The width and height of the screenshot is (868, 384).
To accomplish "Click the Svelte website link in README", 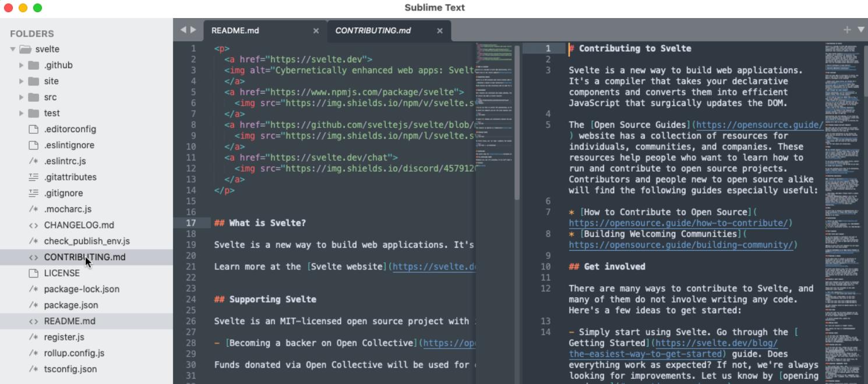I will click(434, 267).
